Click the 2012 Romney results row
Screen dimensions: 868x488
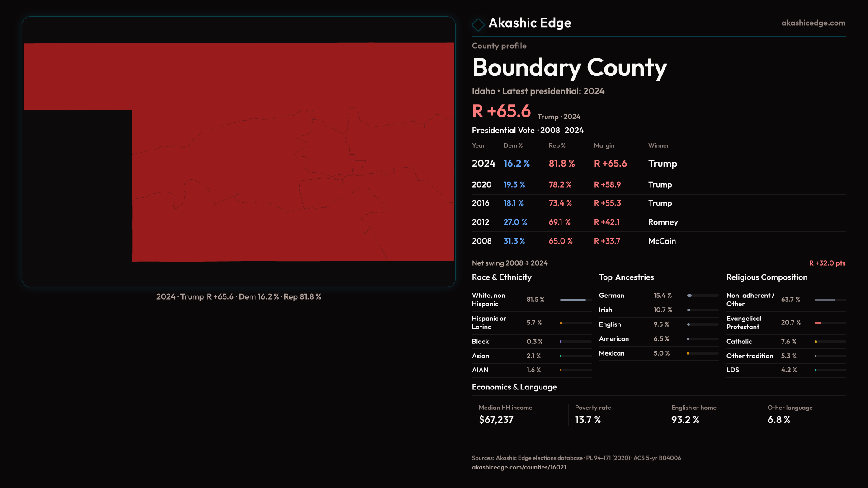point(658,222)
